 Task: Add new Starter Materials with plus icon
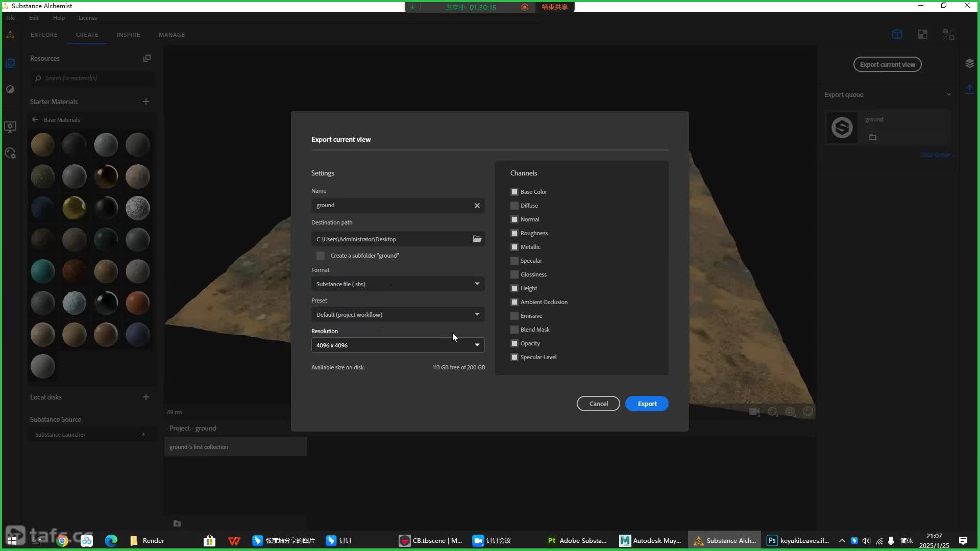tap(146, 102)
